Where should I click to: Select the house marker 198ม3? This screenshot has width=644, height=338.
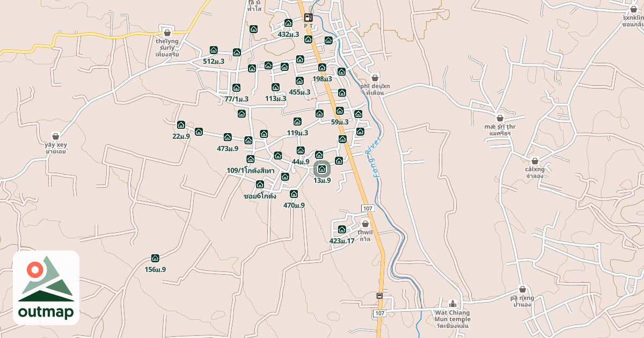click(x=322, y=67)
